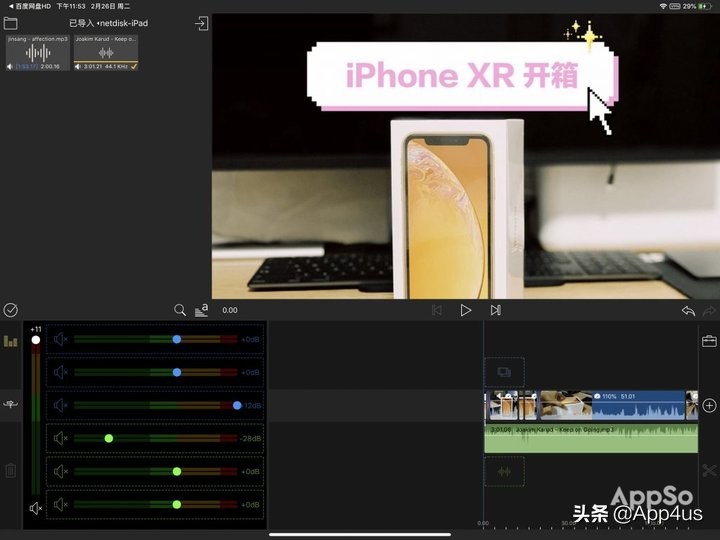Select the empty overlay track placeholder

(504, 372)
